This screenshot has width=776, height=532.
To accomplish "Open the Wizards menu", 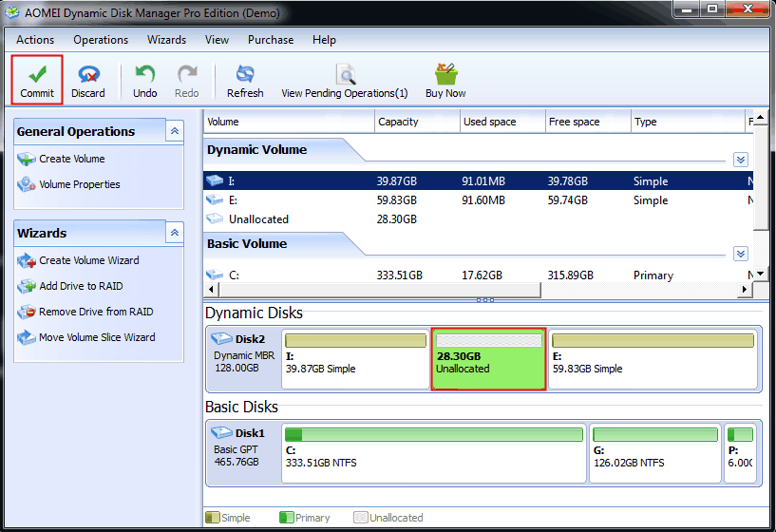I will (x=167, y=40).
